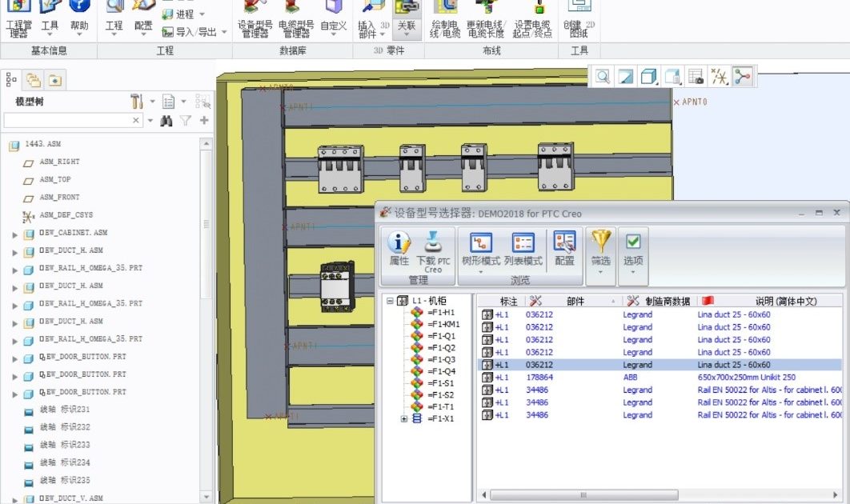This screenshot has width=850, height=504.
Task: Expand the EW_DUCT_V.ASM node
Action: coord(14,500)
